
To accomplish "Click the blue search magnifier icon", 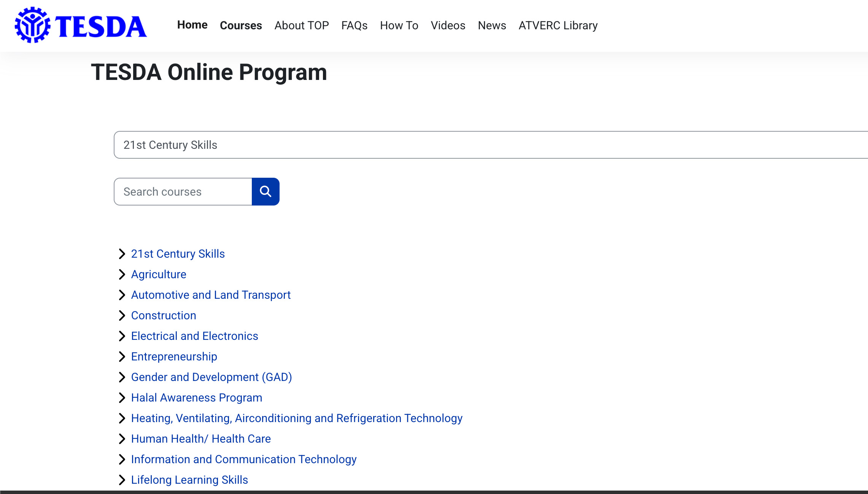I will click(265, 191).
